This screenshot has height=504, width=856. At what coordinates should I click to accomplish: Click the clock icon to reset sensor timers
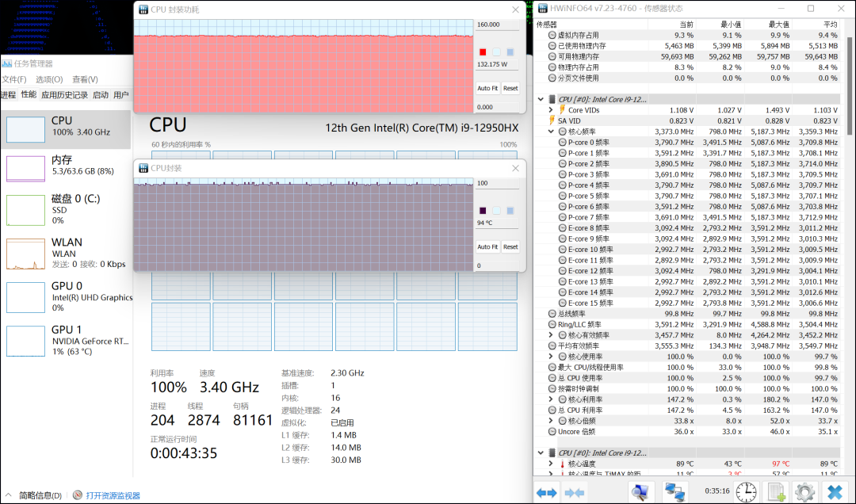coord(746,491)
